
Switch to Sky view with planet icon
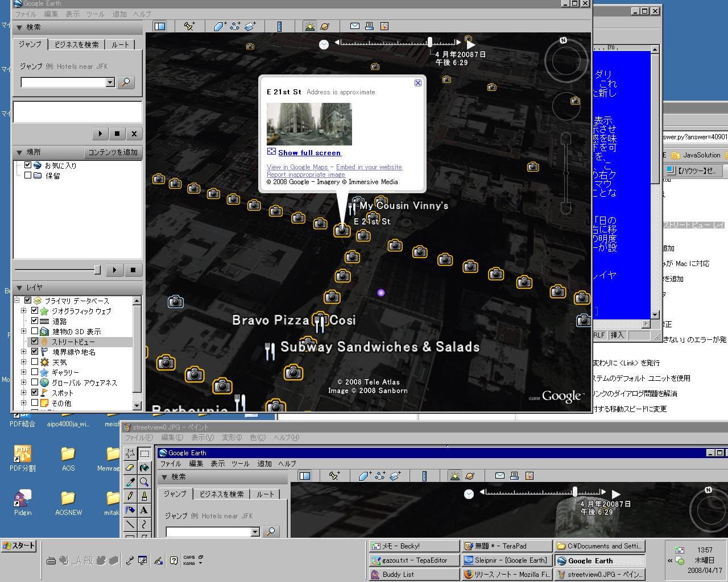pos(324,26)
